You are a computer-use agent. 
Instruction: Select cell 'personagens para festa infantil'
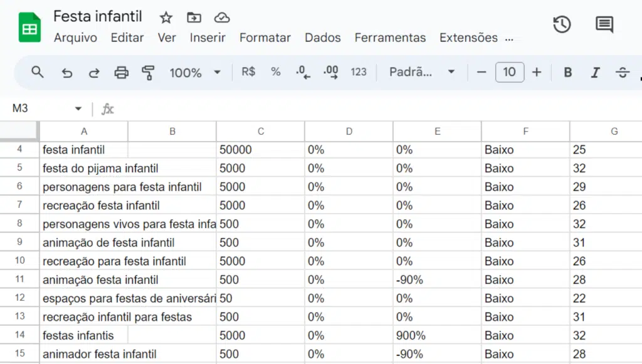[122, 187]
